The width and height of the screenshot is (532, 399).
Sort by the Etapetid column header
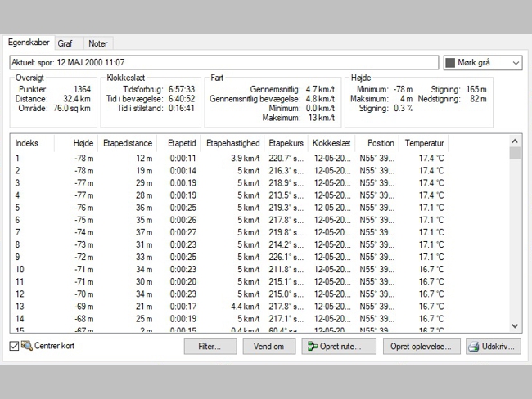178,143
